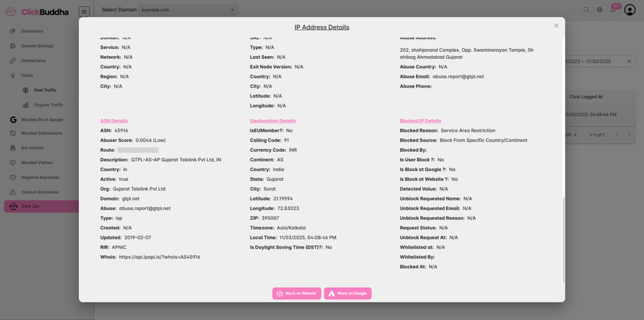
Task: Click the Bot Activity robot icon
Action: click(x=13, y=148)
